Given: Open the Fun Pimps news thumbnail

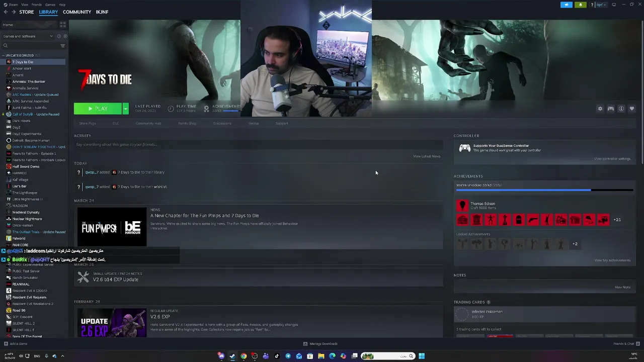Looking at the screenshot, I should coord(112,227).
